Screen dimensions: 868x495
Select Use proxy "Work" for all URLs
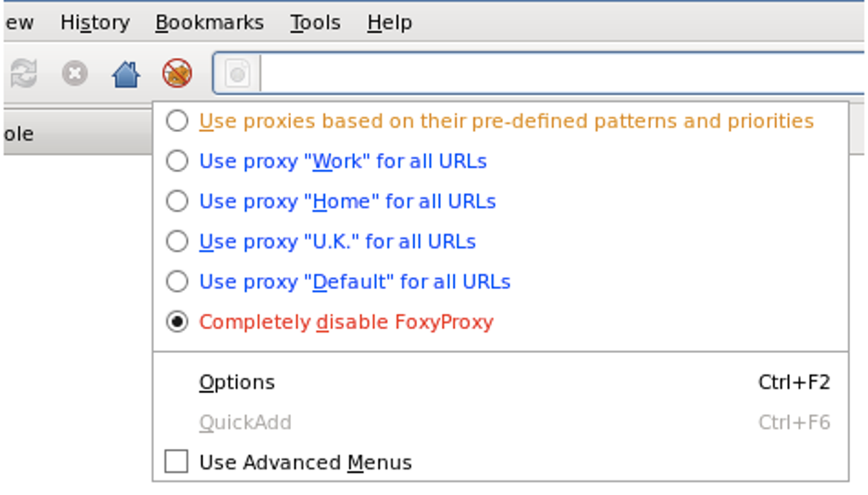(x=177, y=162)
